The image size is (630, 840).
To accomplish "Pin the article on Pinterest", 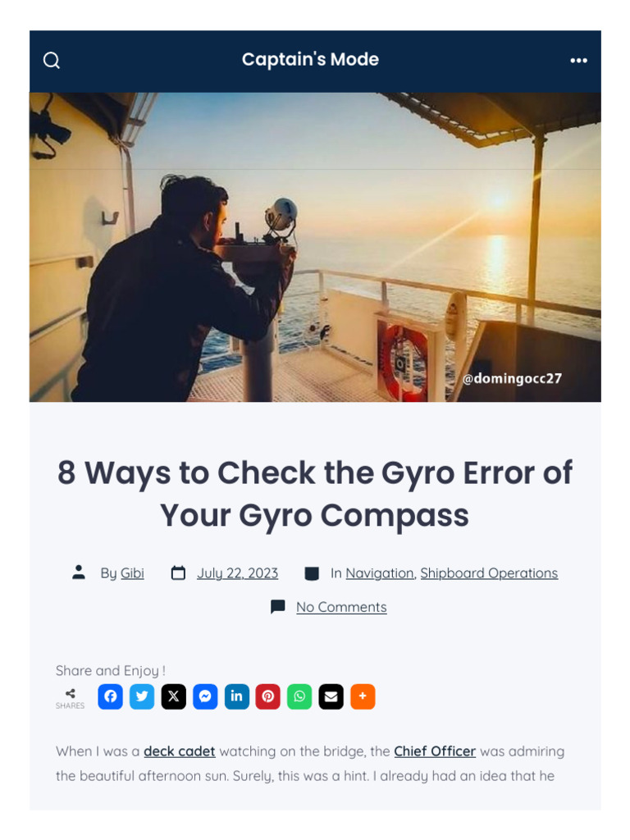I will [x=268, y=696].
